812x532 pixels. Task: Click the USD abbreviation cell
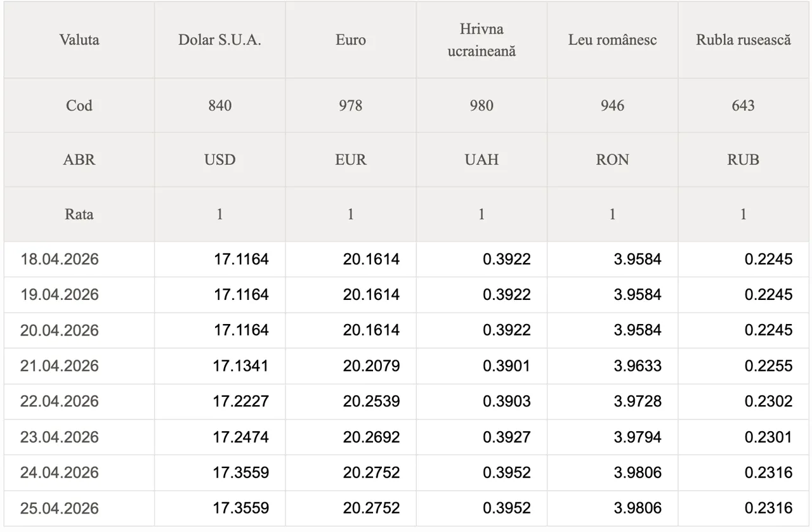(219, 160)
